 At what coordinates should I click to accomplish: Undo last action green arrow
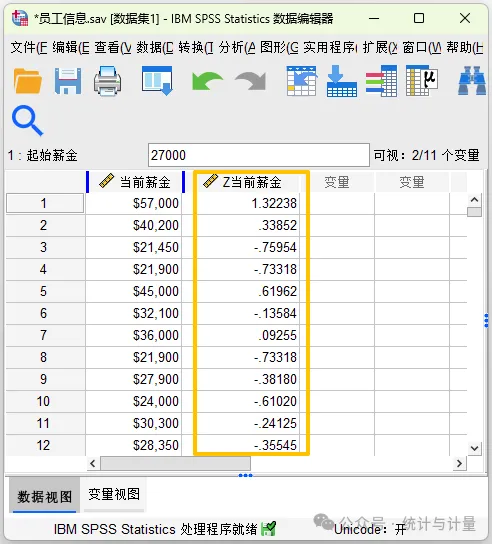pos(207,81)
